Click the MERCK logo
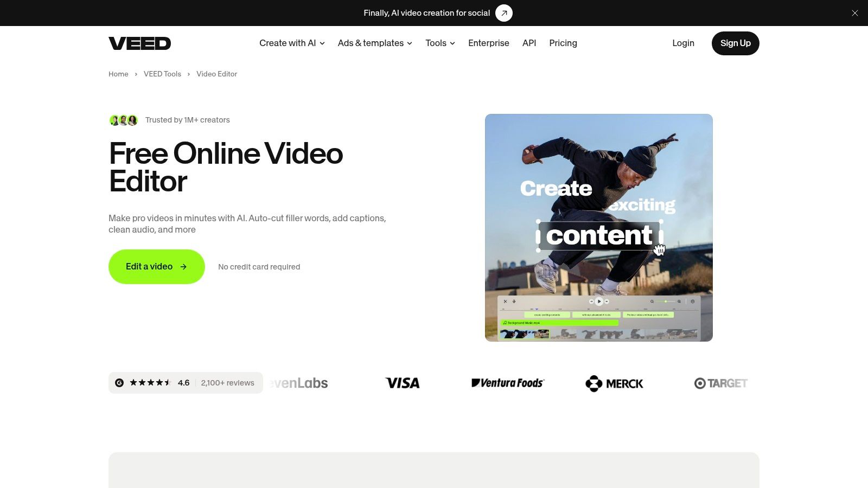The image size is (868, 488). point(614,383)
